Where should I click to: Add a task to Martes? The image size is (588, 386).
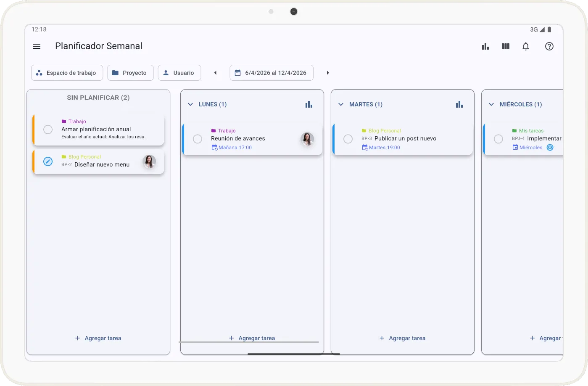tap(402, 338)
